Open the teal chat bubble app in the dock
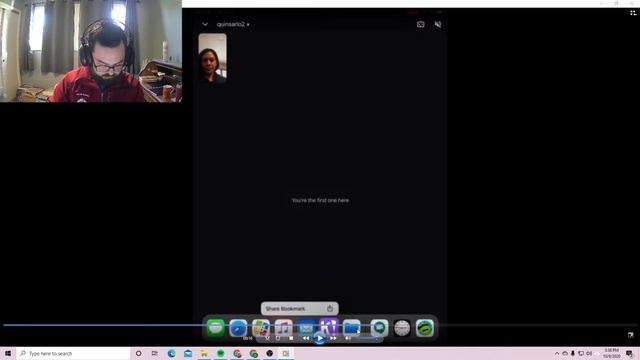The width and height of the screenshot is (640, 360). click(x=379, y=328)
